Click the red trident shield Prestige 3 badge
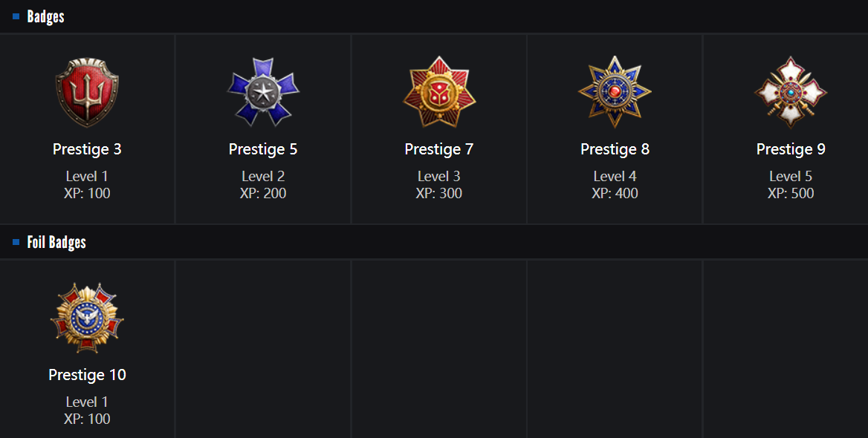Screen dimensions: 868x438 (87, 93)
